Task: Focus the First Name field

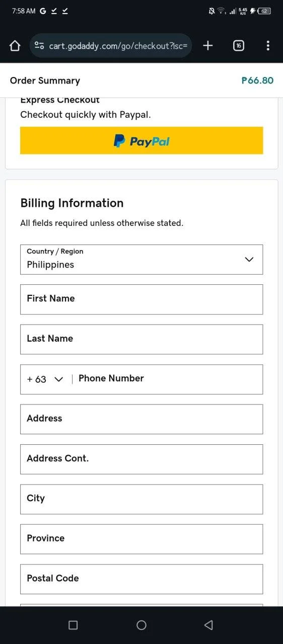Action: tap(141, 299)
